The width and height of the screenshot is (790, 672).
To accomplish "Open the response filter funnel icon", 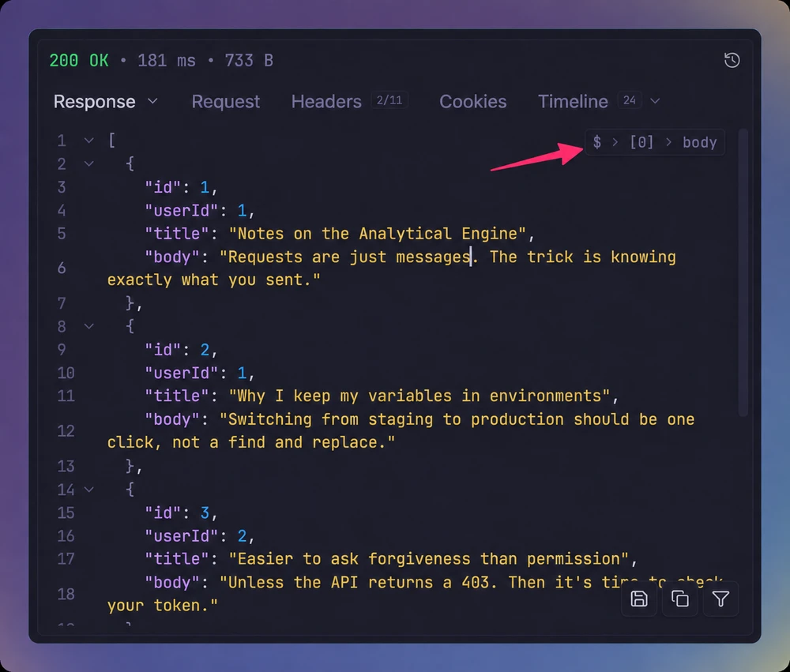I will 720,599.
